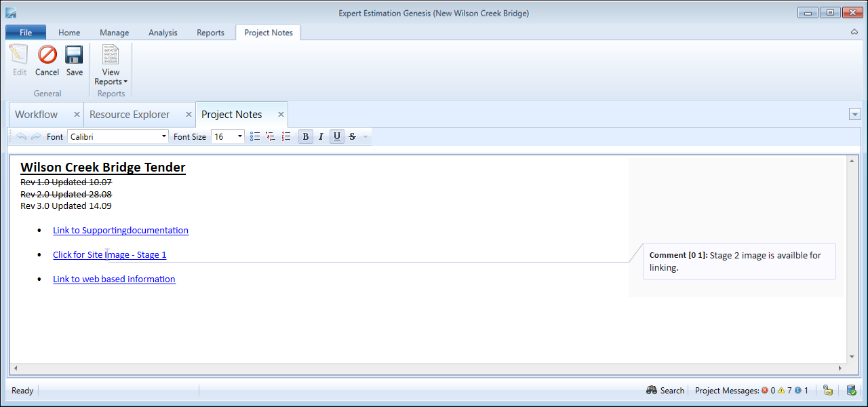The height and width of the screenshot is (407, 868).
Task: Apply numbered list formatting
Action: tap(286, 136)
